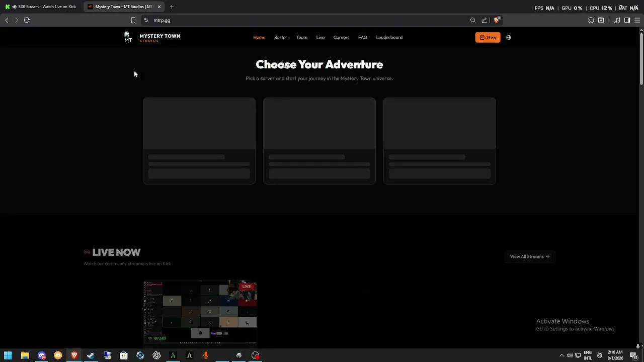Click the Choose Your Adventure heading
The image size is (644, 362).
click(319, 64)
